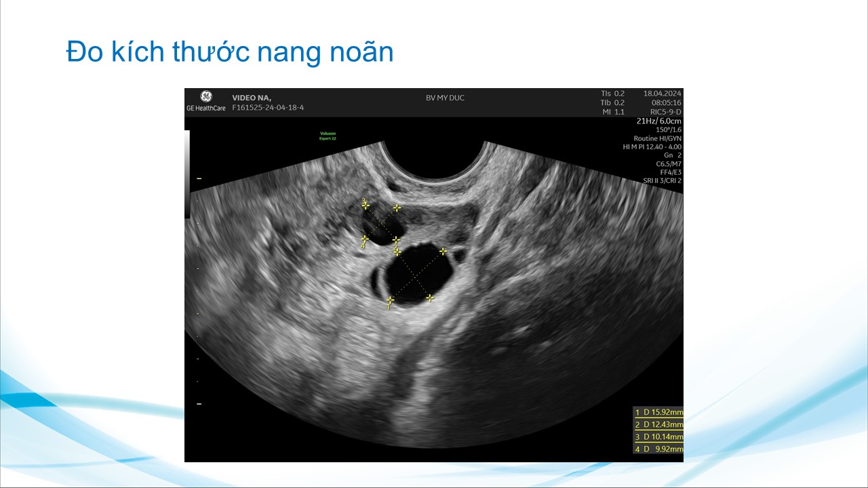Select measurement row 4 D 9.92mm
868x488 pixels.
coord(658,449)
